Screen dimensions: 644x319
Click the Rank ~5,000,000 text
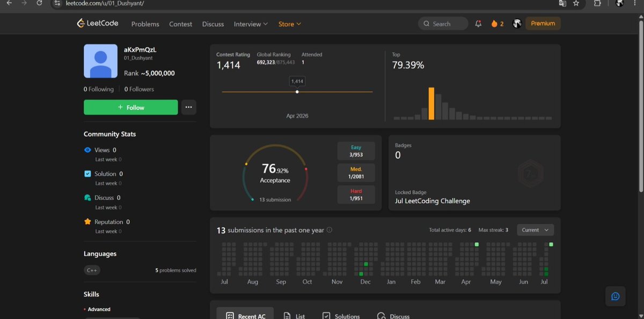(149, 73)
